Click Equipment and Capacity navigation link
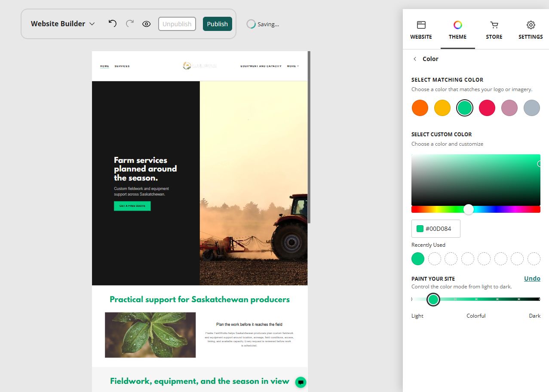This screenshot has width=549, height=392. click(261, 66)
